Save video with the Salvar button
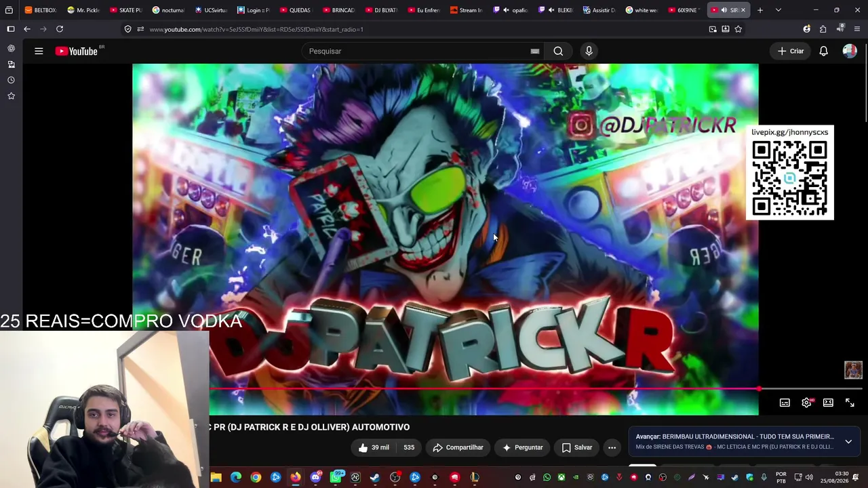 [577, 447]
